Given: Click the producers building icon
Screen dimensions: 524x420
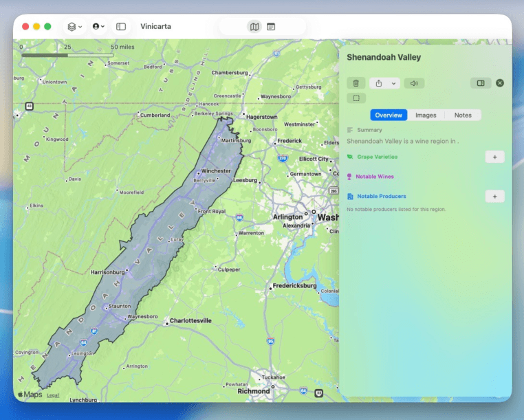Looking at the screenshot, I should [x=350, y=197].
